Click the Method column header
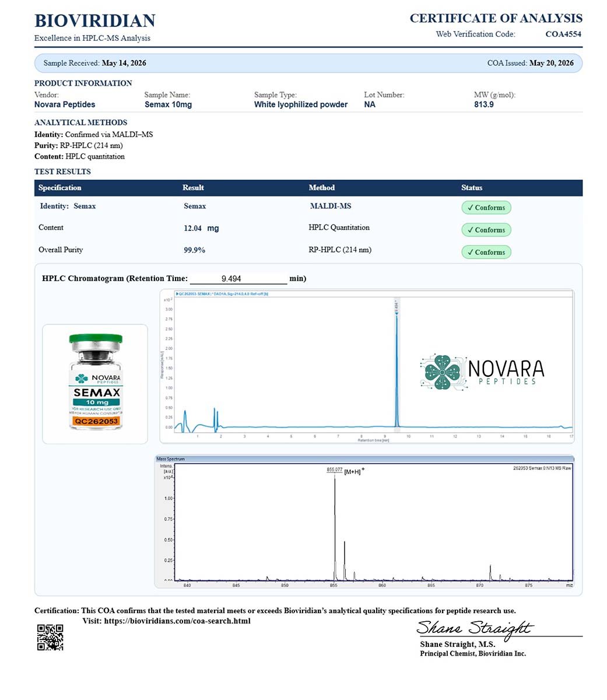 pos(322,188)
